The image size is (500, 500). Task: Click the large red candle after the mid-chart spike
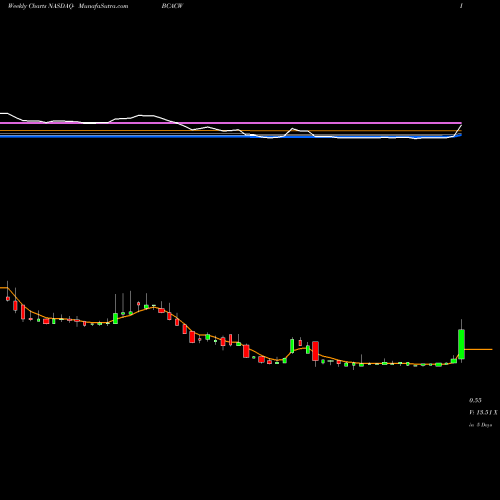[x=315, y=351]
